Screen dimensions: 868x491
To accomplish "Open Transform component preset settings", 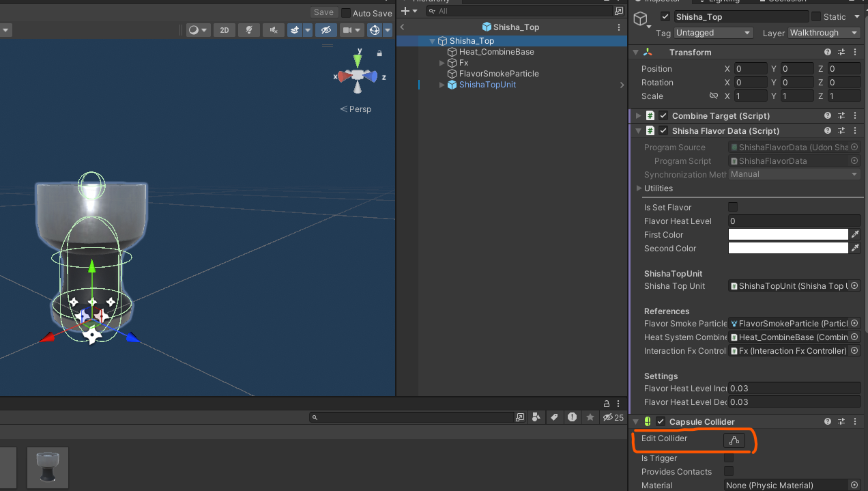I will [x=841, y=53].
